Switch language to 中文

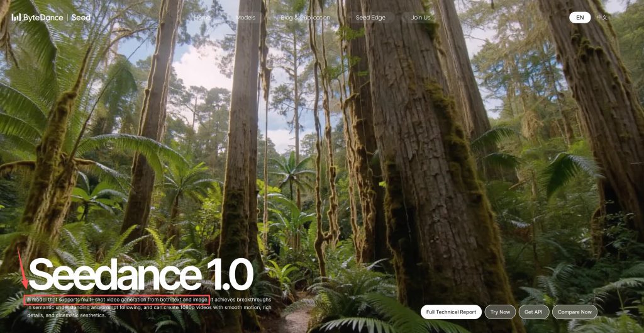602,17
